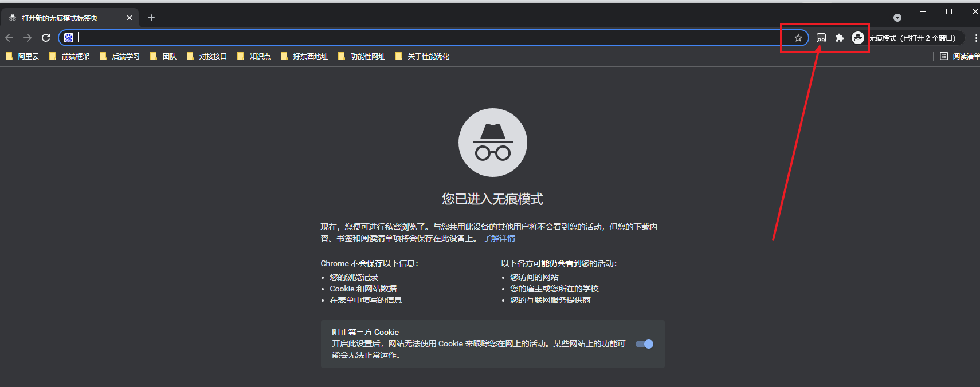The image size is (980, 387).
Task: Open the 阅读清单 reading list
Action: 959,56
